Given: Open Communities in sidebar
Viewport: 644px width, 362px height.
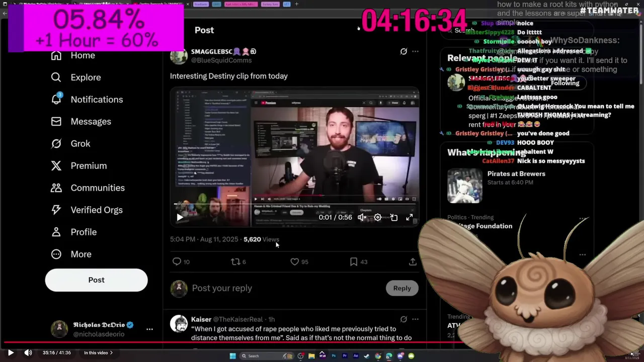Looking at the screenshot, I should (x=88, y=188).
